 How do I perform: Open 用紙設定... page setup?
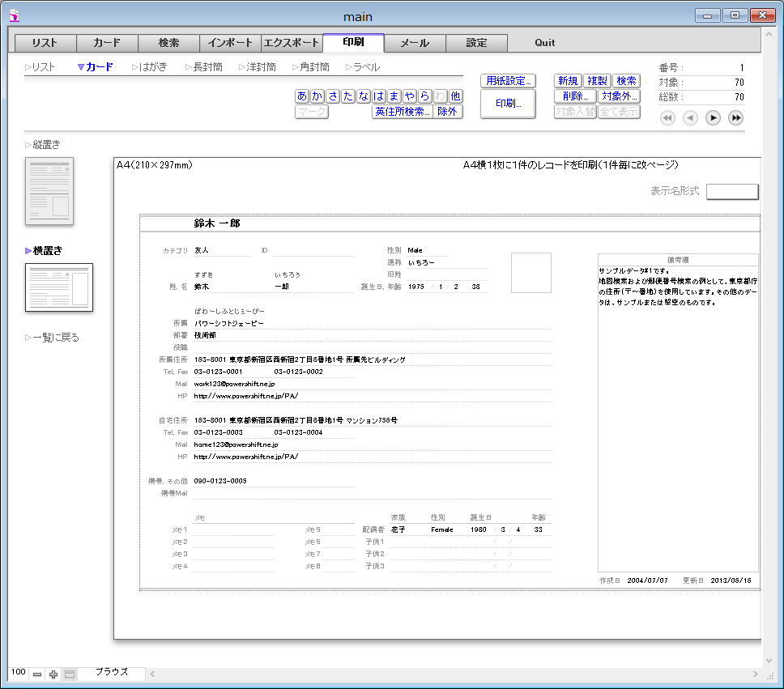(x=508, y=81)
